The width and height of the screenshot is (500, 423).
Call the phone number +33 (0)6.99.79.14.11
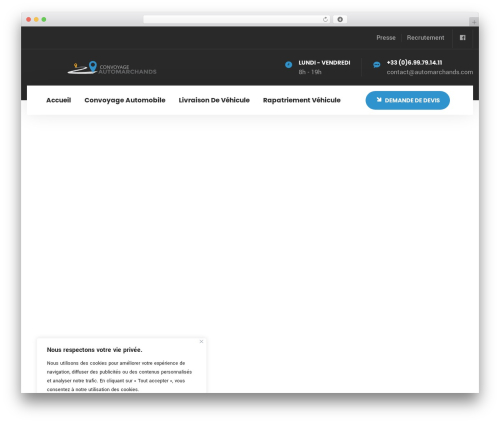coord(414,62)
